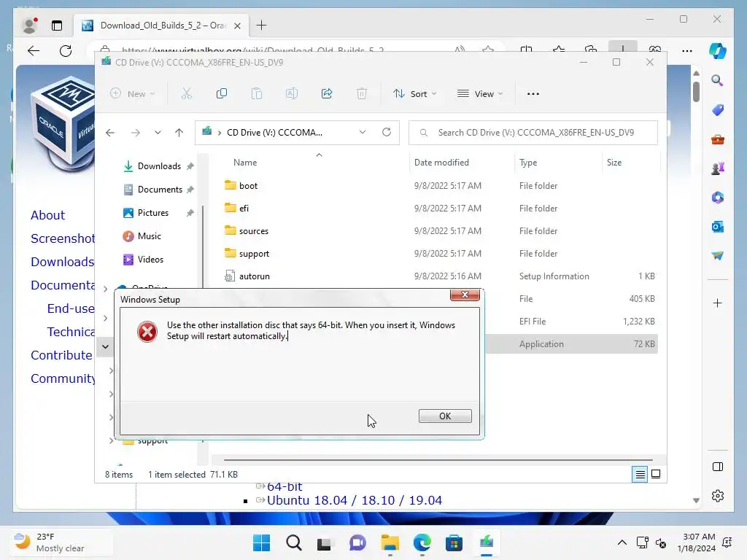
Task: Expand the address bar history dropdown
Action: pyautogui.click(x=363, y=133)
